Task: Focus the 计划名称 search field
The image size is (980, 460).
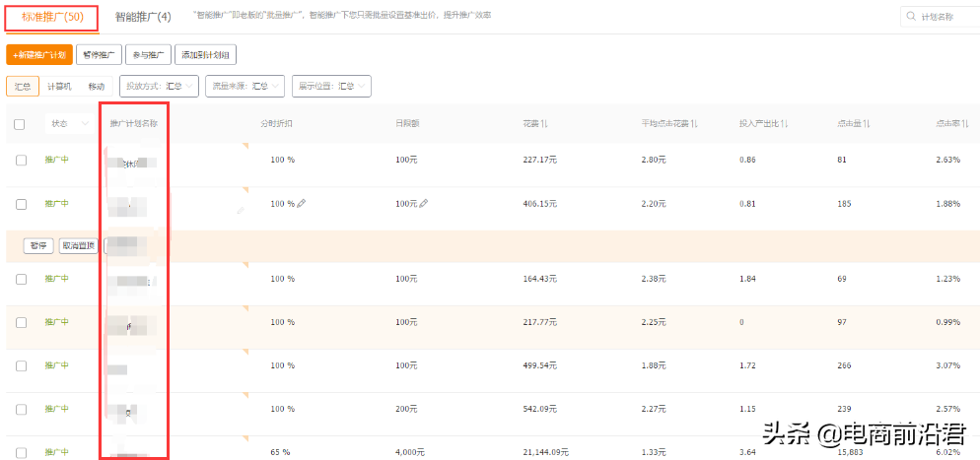Action: point(941,17)
